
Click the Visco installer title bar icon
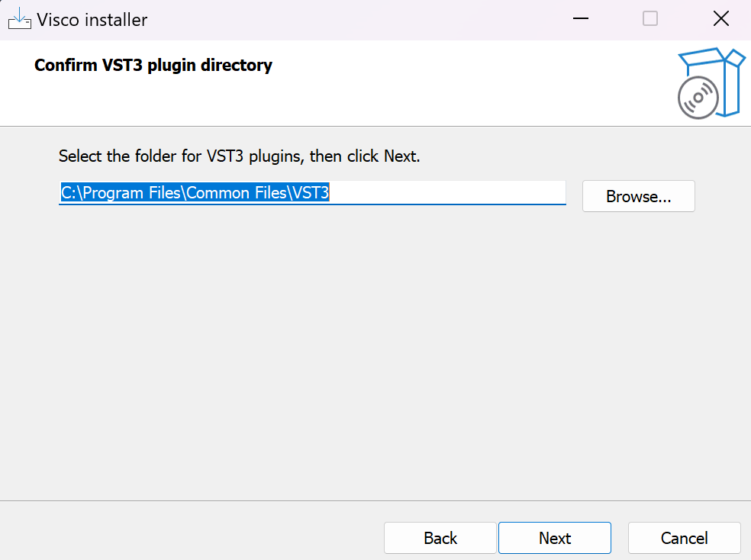tap(19, 19)
